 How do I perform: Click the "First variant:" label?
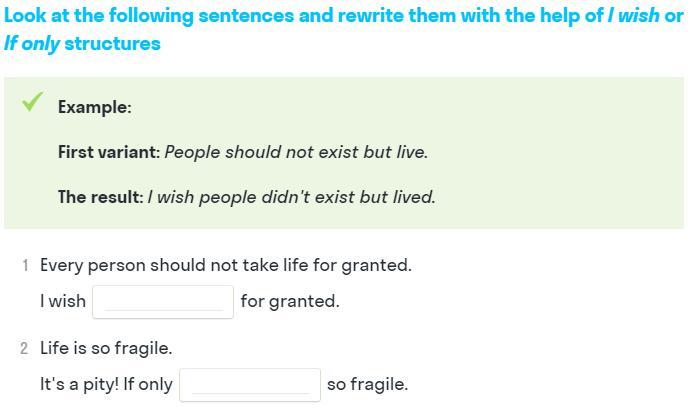pyautogui.click(x=109, y=152)
